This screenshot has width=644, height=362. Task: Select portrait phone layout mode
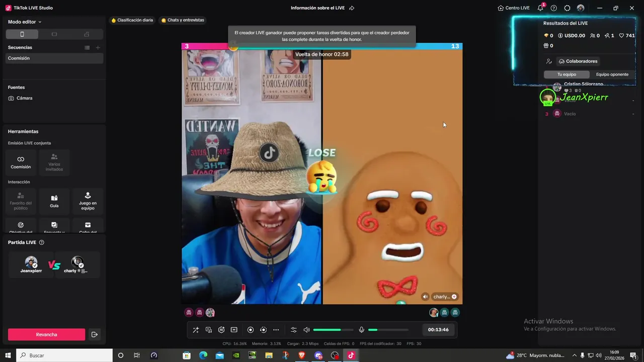(x=22, y=34)
